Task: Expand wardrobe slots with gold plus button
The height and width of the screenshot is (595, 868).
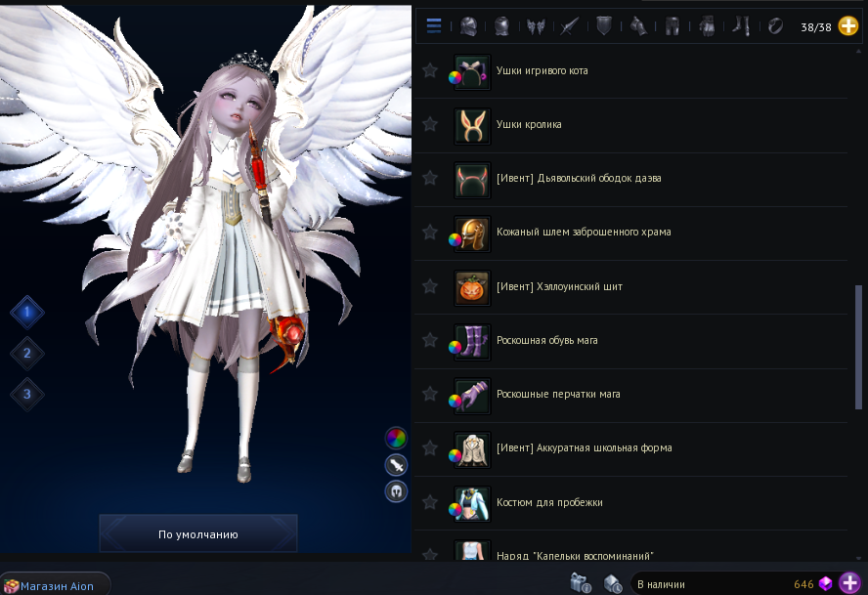Action: (848, 25)
